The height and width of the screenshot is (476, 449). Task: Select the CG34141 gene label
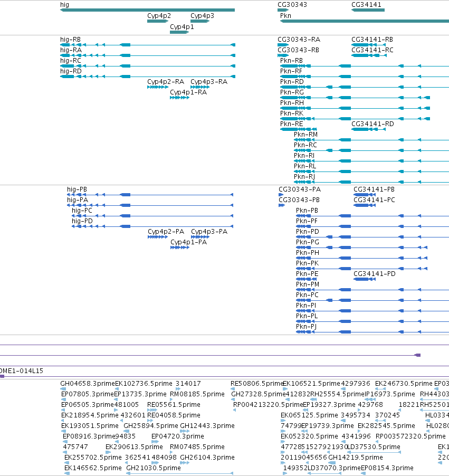coord(366,5)
